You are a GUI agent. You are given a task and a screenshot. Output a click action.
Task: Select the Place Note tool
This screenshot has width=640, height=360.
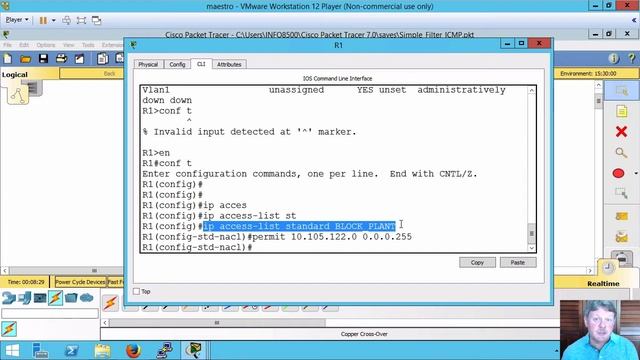point(621,111)
